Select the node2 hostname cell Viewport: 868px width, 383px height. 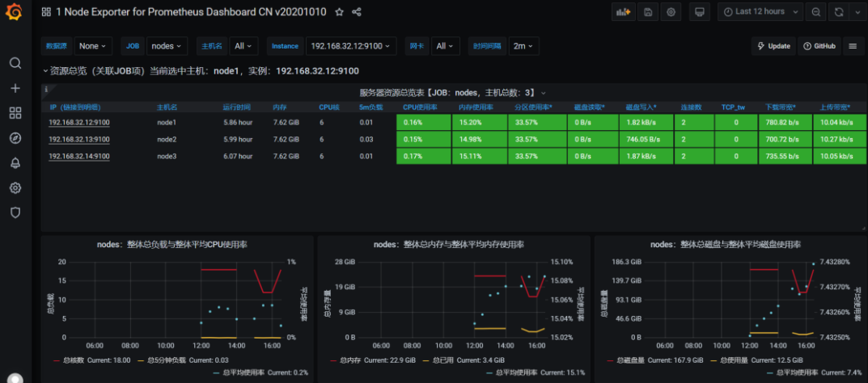coord(167,139)
